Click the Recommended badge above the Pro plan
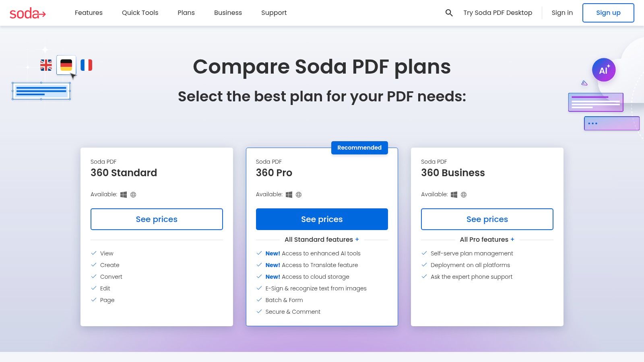This screenshot has height=362, width=644. tap(359, 148)
